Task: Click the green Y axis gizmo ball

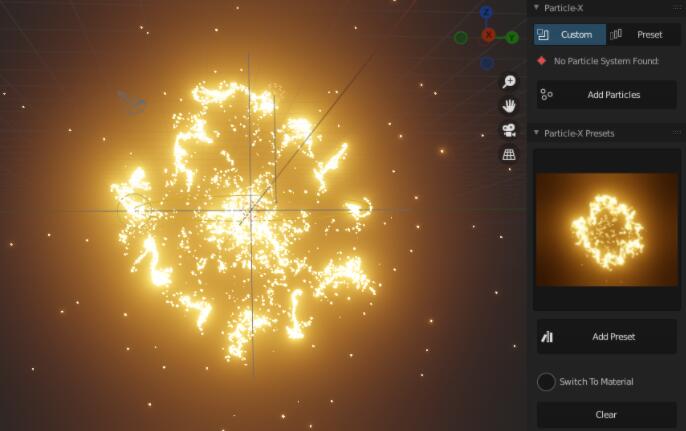Action: [511, 38]
